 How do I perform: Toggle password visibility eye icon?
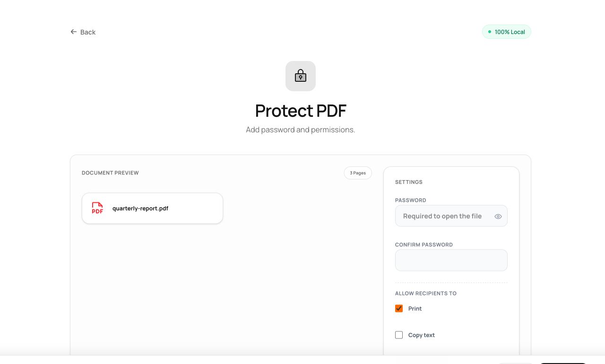coord(498,217)
